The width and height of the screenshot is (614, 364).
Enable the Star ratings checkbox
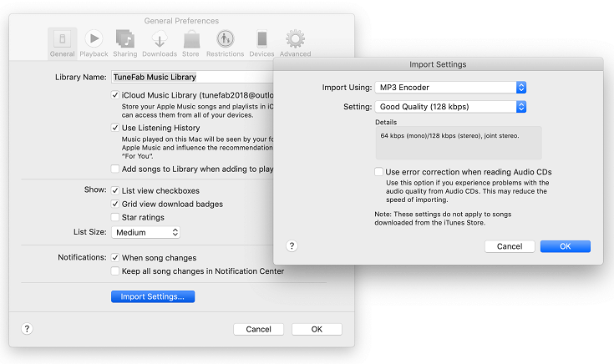pyautogui.click(x=115, y=217)
